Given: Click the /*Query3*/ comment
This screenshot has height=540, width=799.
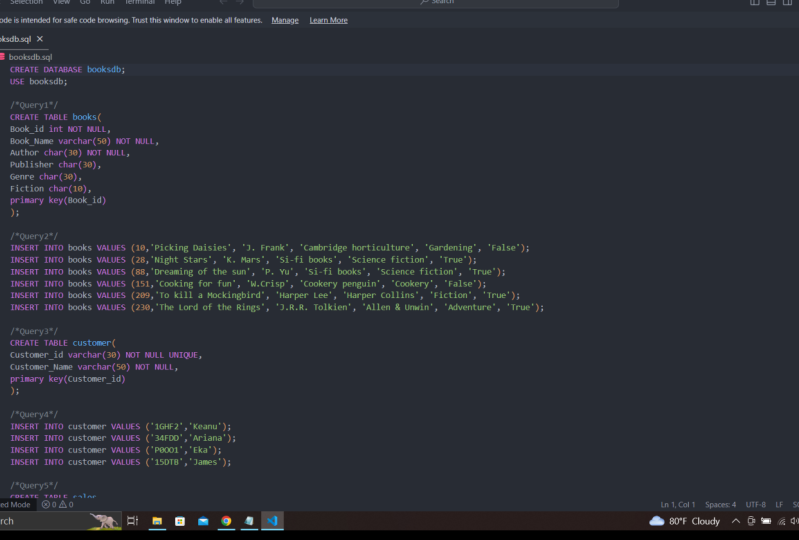Looking at the screenshot, I should (x=34, y=331).
